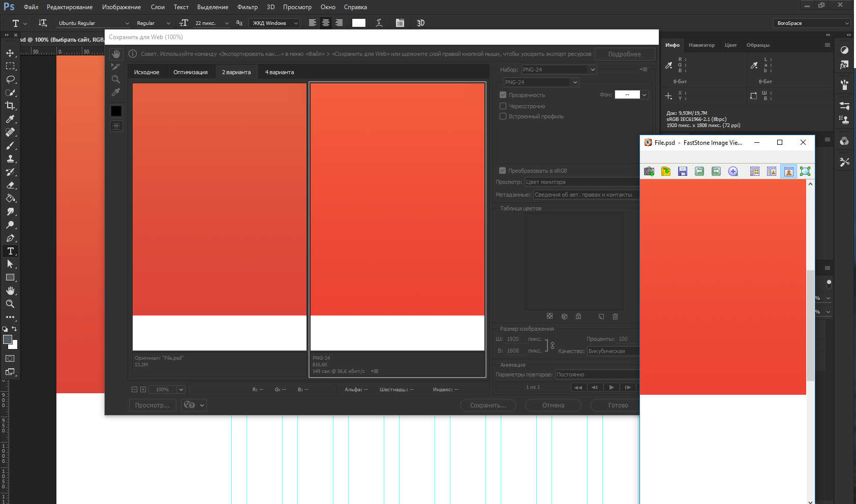
Task: Open the PNG-24 file format dropdown
Action: (541, 82)
